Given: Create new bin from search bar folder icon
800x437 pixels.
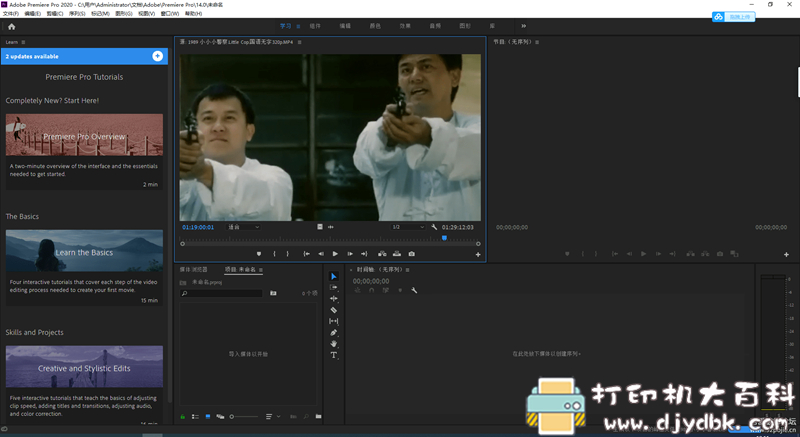Looking at the screenshot, I should point(273,293).
